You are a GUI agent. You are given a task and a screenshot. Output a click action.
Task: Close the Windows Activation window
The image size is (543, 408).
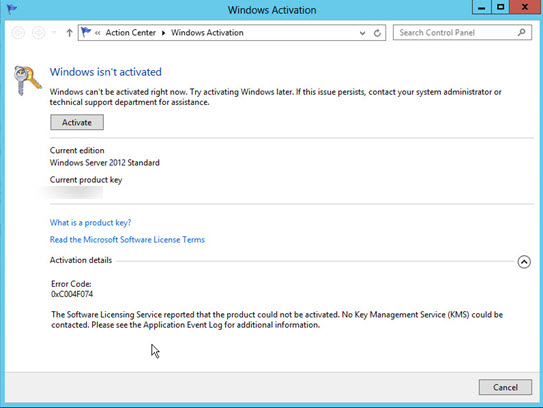click(525, 7)
